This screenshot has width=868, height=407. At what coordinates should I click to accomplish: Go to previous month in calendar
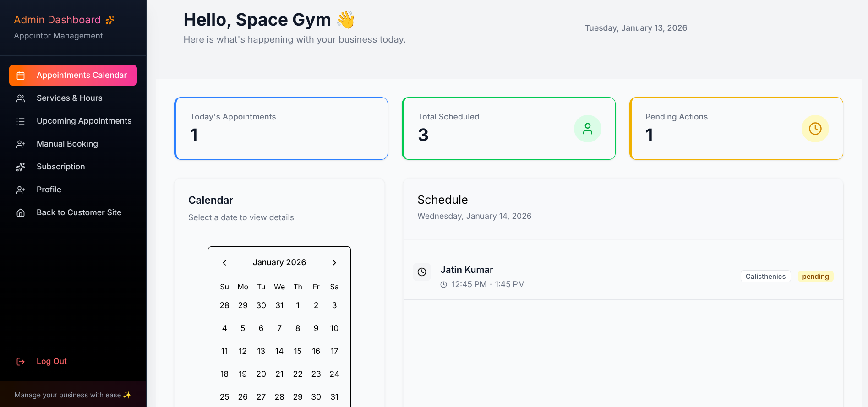[x=224, y=262]
